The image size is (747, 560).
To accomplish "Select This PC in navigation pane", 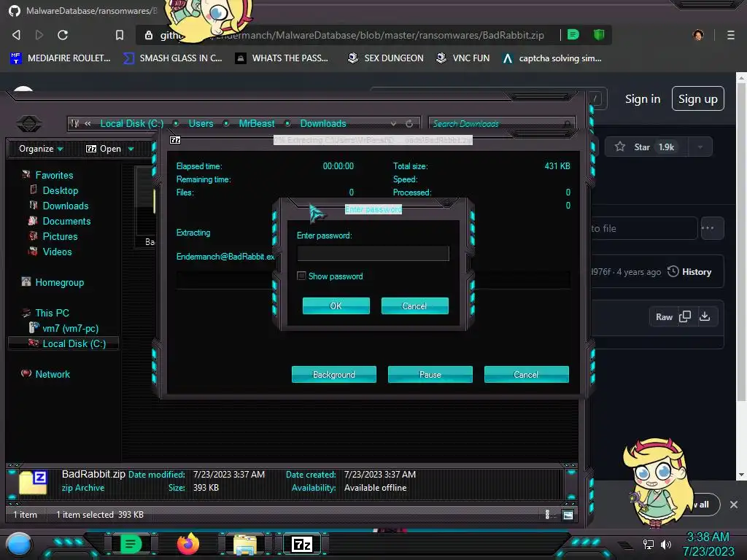I will pos(52,313).
